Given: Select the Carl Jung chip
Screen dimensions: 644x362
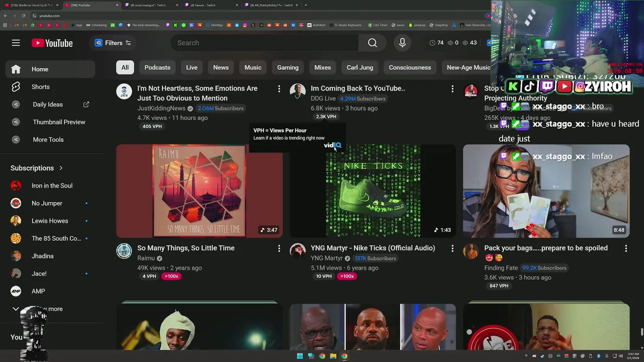Looking at the screenshot, I should (x=360, y=67).
